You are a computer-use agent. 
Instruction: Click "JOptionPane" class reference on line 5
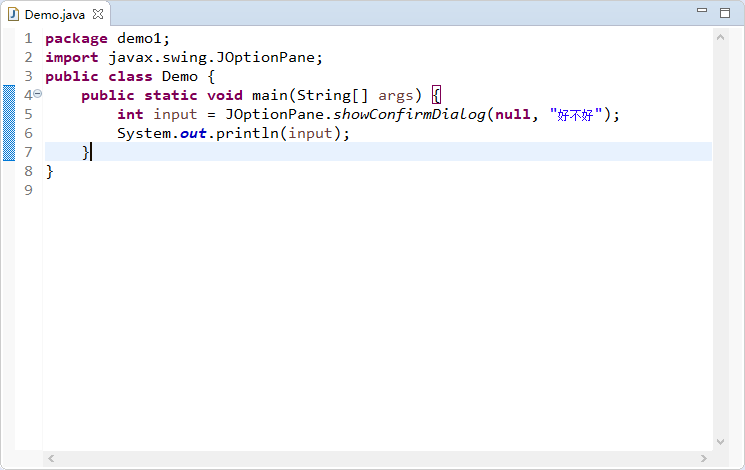tap(274, 115)
